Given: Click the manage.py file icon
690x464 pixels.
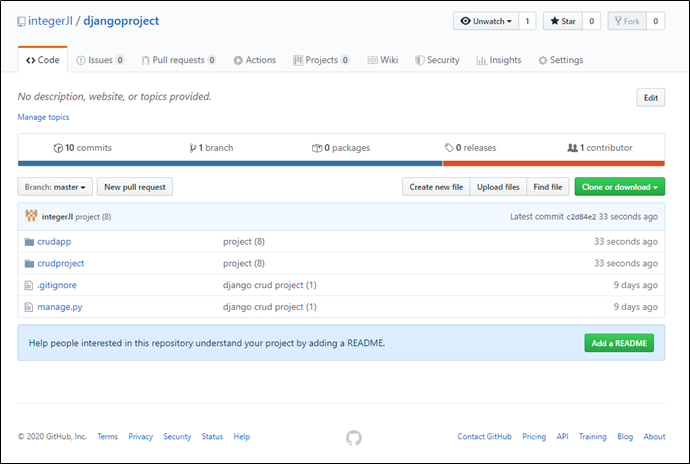Looking at the screenshot, I should point(29,307).
